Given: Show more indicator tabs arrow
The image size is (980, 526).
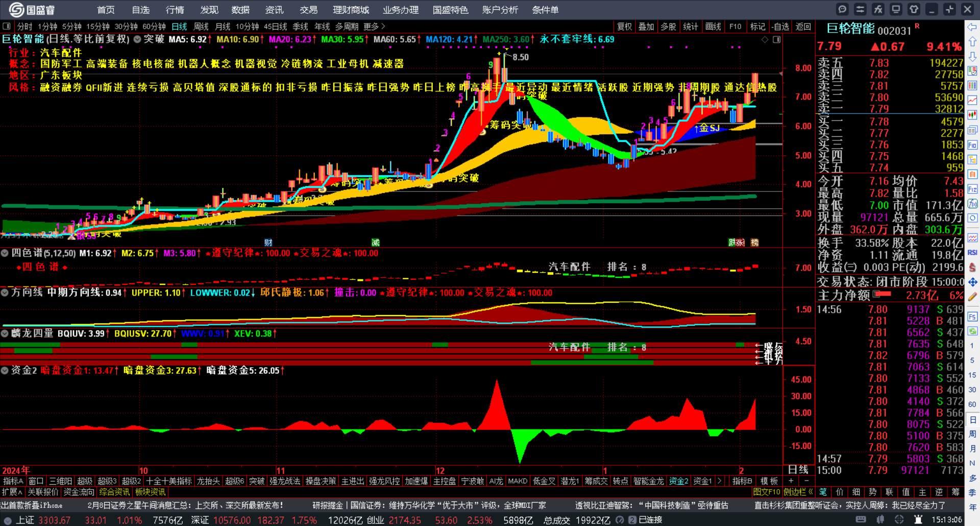Looking at the screenshot, I should [720, 481].
